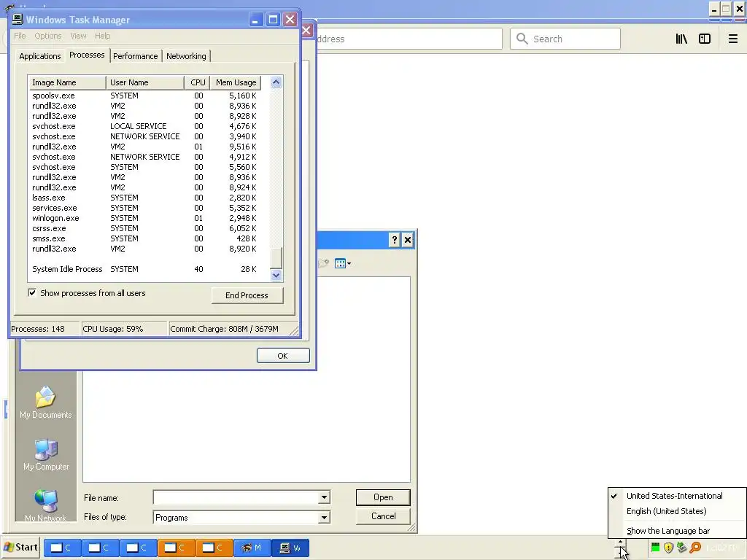The width and height of the screenshot is (747, 560).
Task: Click the help question mark in the Open dialog
Action: (394, 240)
